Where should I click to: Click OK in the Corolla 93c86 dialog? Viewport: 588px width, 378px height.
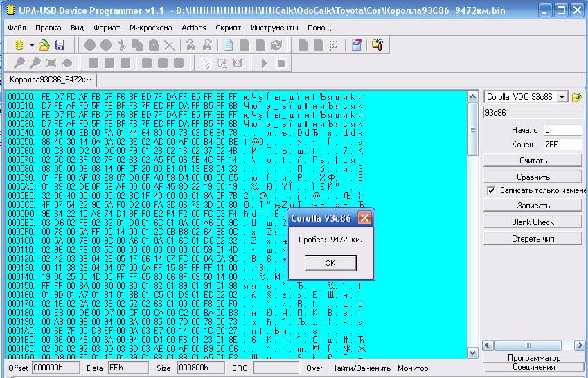pyautogui.click(x=330, y=263)
